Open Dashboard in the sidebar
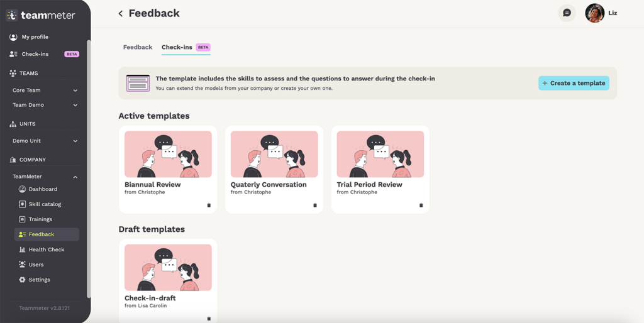 (43, 189)
